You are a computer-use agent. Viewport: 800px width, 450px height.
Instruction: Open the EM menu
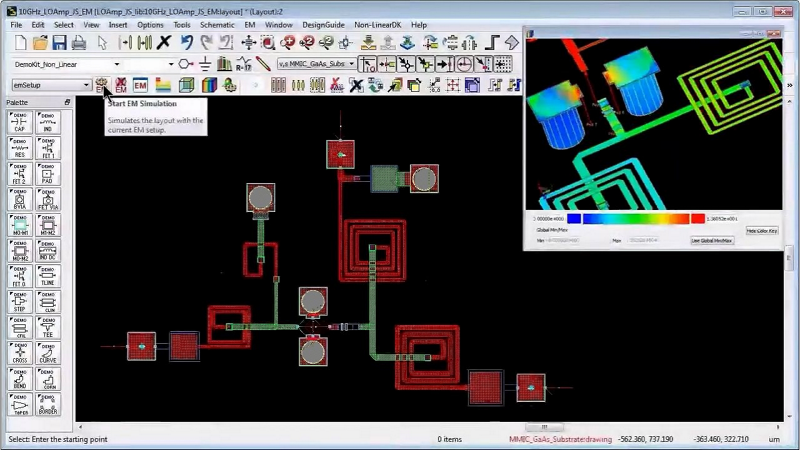coord(249,24)
